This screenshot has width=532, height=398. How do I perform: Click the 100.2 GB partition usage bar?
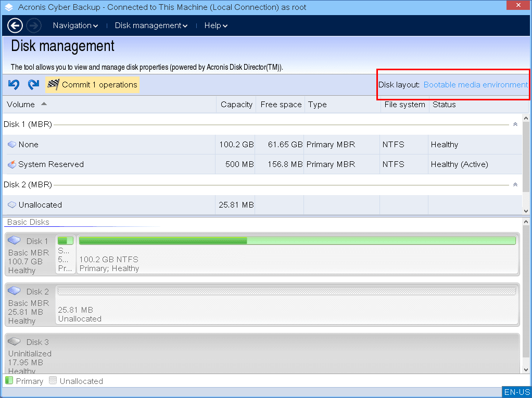click(x=297, y=241)
